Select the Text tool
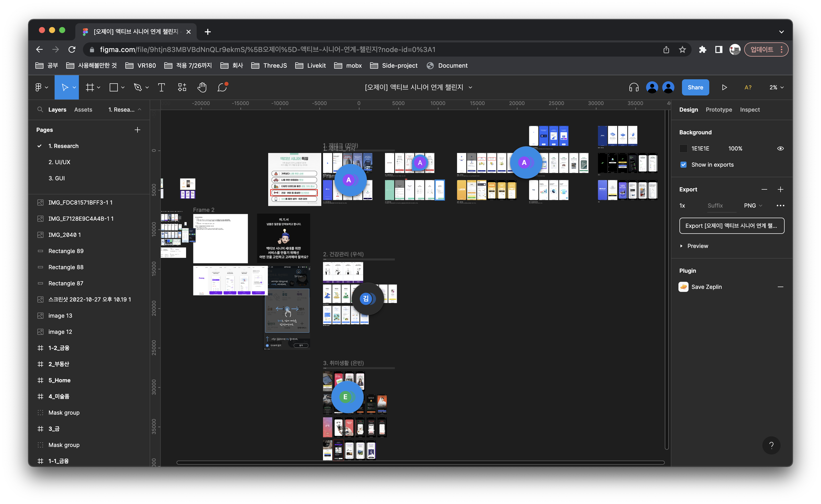Image resolution: width=821 pixels, height=504 pixels. click(162, 87)
